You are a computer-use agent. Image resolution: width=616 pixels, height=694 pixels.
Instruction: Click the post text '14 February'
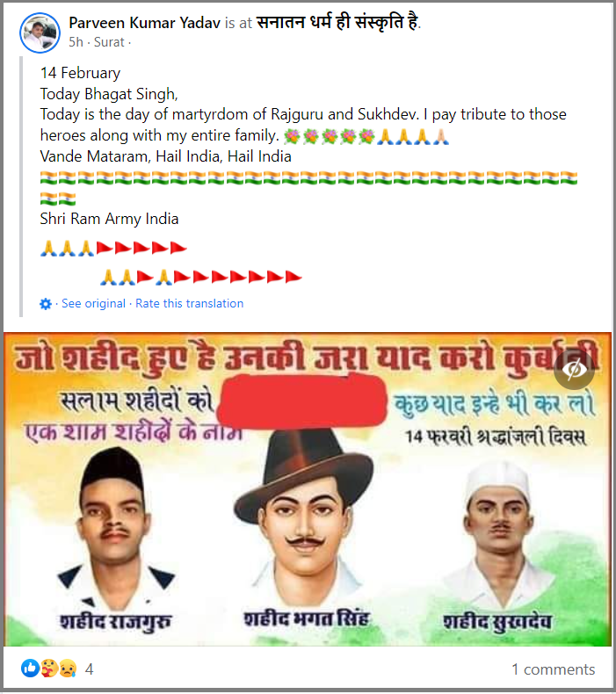click(x=80, y=73)
